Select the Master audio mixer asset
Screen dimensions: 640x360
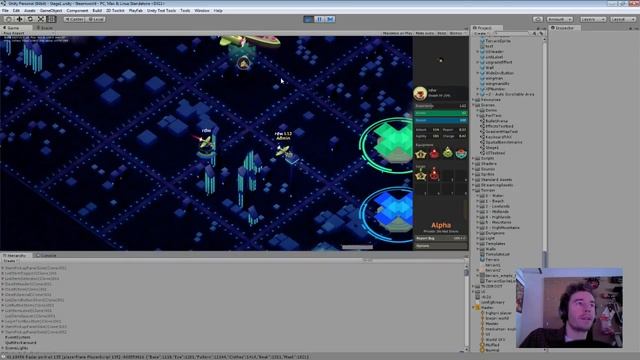click(487, 308)
